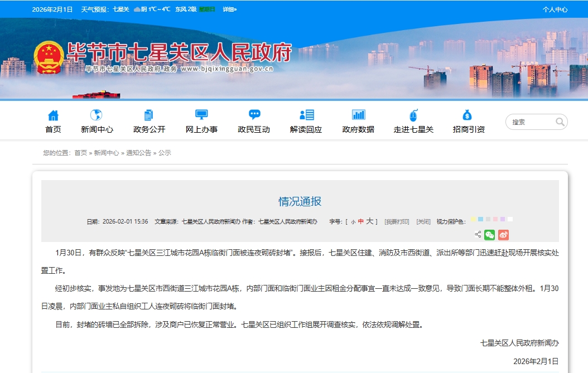Click the 政府数据 chart icon
The height and width of the screenshot is (373, 588).
pos(358,115)
